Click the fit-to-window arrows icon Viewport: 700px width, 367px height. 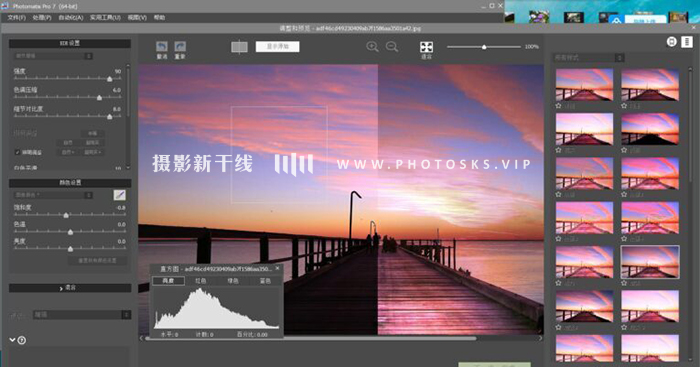(x=426, y=47)
